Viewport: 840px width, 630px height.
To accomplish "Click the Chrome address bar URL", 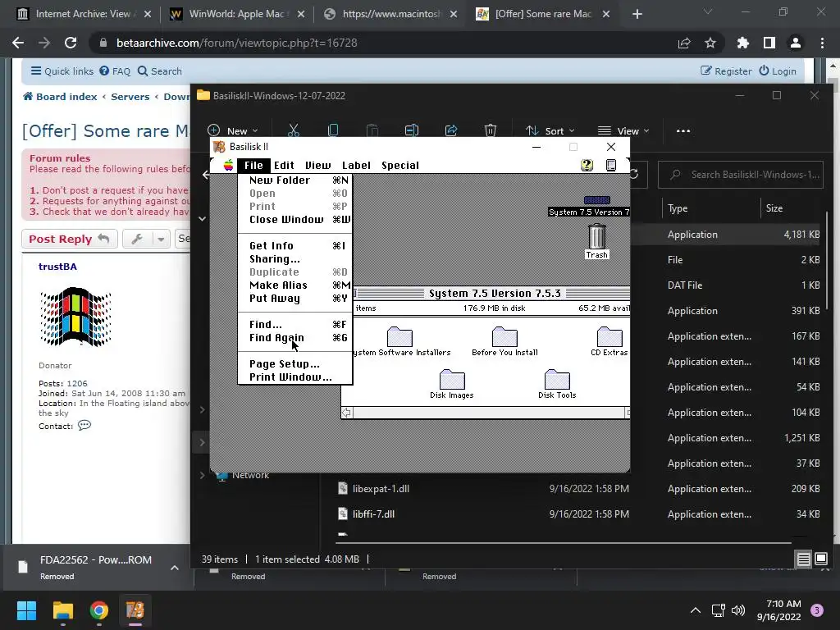I will tap(237, 43).
